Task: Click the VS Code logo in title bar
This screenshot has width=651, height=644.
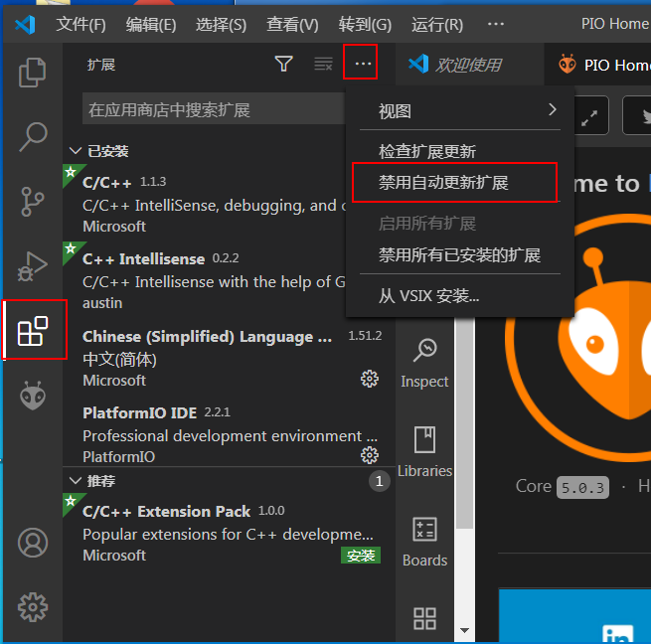Action: pos(25,25)
